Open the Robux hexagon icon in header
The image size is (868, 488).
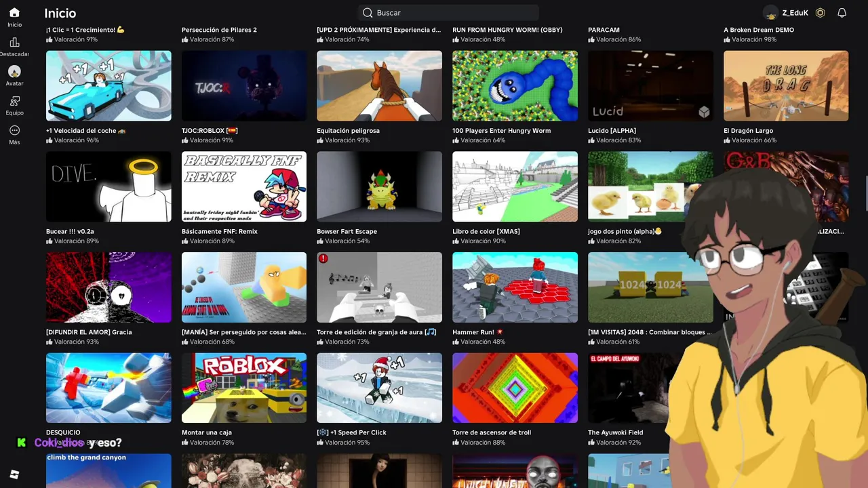[820, 13]
